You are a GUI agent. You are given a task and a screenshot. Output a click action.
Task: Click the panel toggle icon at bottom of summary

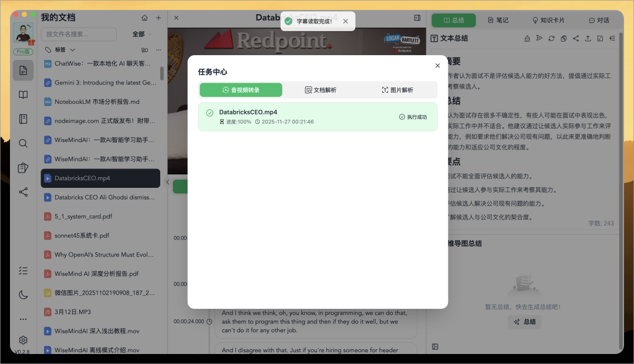coord(435,346)
